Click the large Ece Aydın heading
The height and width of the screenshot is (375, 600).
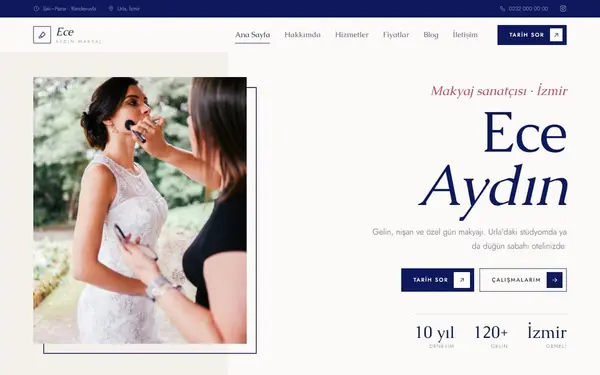point(494,165)
